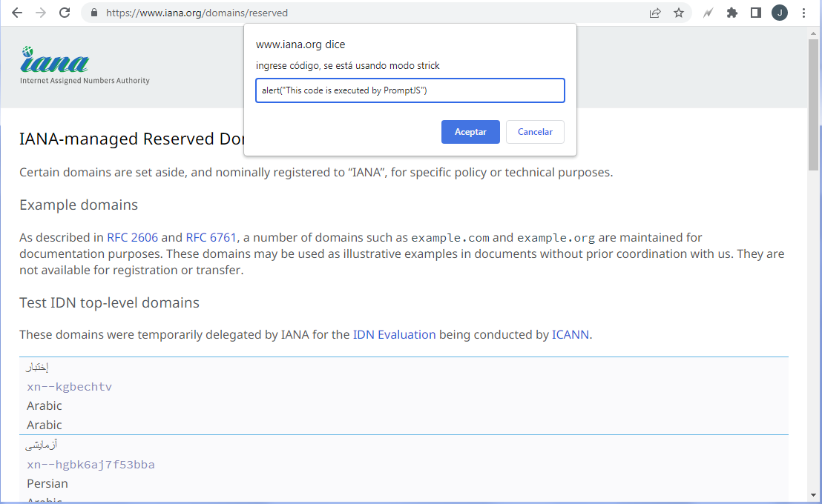The image size is (822, 504).
Task: Open the RFC 6761 link
Action: [211, 238]
